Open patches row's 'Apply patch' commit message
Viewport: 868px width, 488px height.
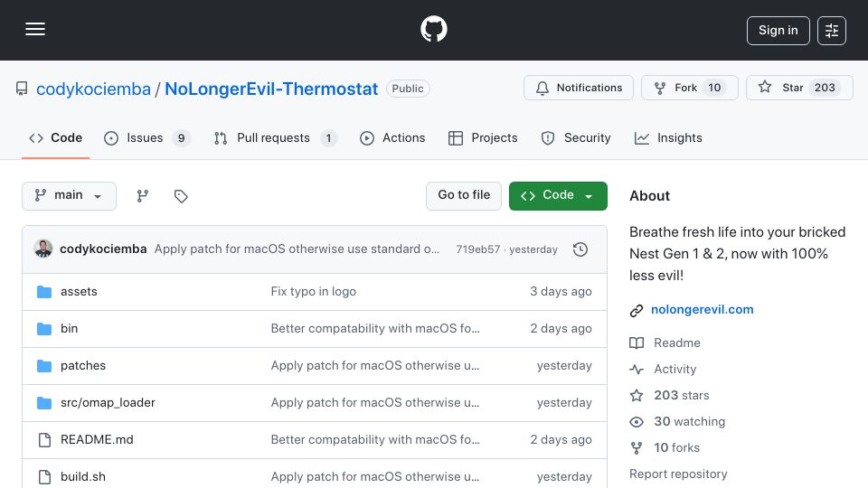375,366
